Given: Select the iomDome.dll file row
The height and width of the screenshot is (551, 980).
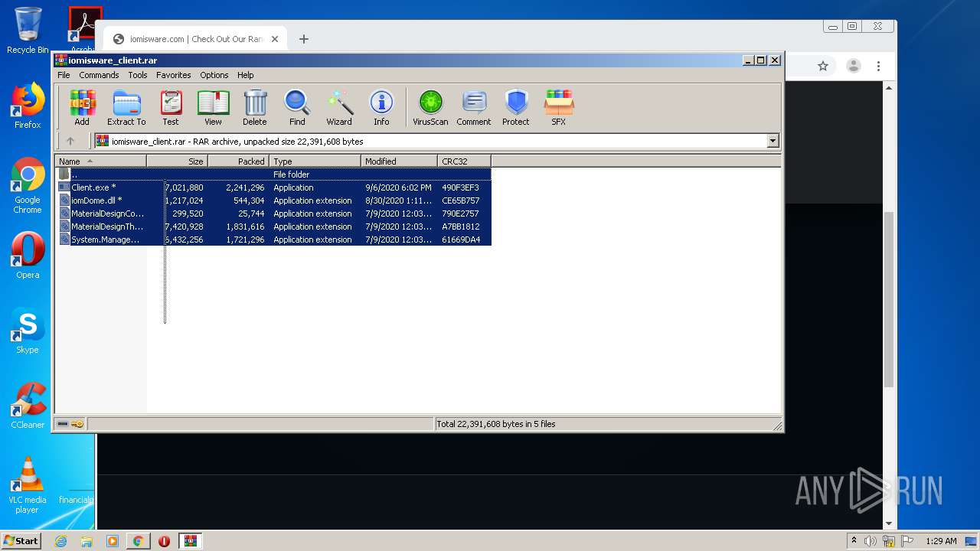Looking at the screenshot, I should pyautogui.click(x=274, y=201).
